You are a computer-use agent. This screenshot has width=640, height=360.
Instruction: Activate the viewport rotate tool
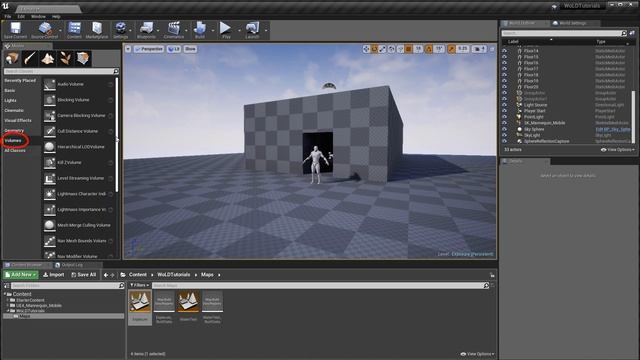tap(374, 49)
